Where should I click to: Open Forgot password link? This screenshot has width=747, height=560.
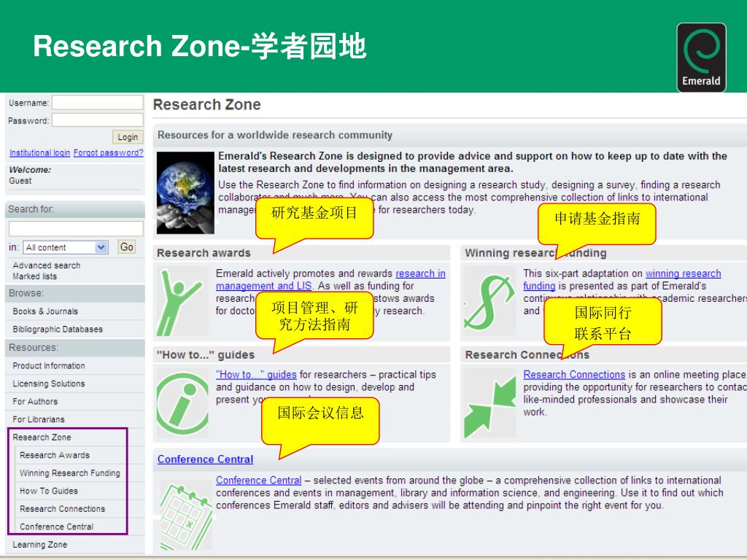tap(108, 153)
